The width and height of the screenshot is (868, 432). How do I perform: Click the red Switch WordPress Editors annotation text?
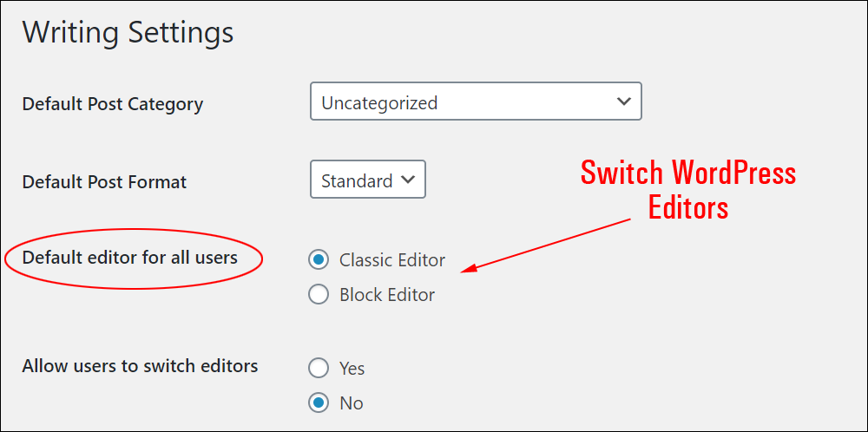[687, 190]
